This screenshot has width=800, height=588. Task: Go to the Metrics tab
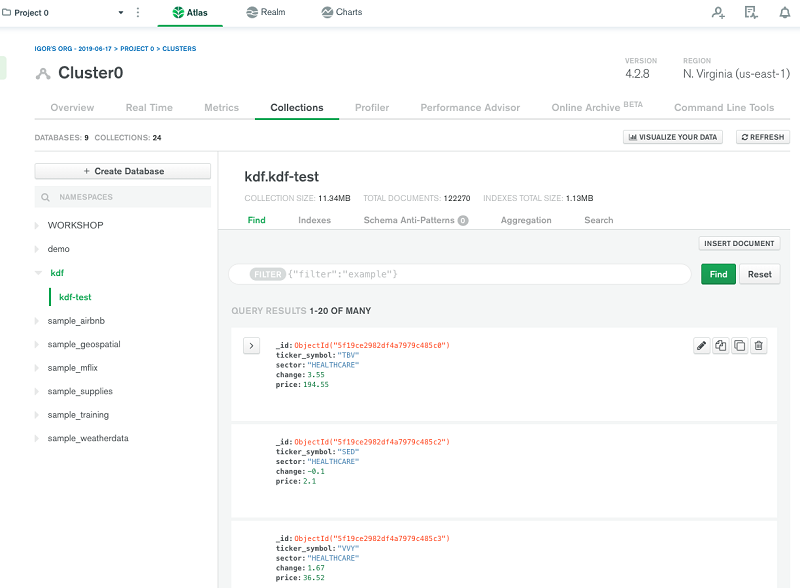coord(221,108)
